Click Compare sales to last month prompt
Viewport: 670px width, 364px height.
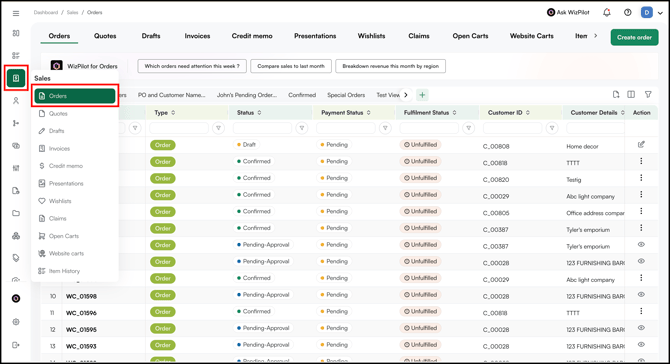291,66
